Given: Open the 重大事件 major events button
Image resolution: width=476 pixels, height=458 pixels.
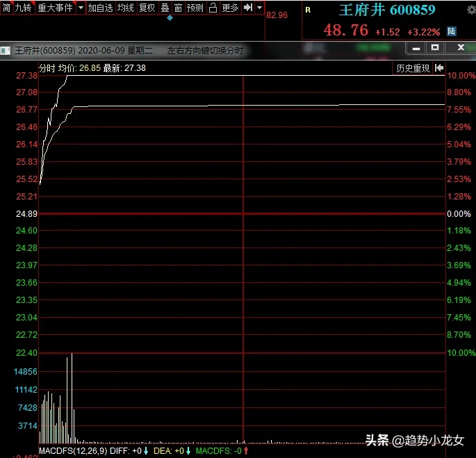Looking at the screenshot, I should (56, 8).
